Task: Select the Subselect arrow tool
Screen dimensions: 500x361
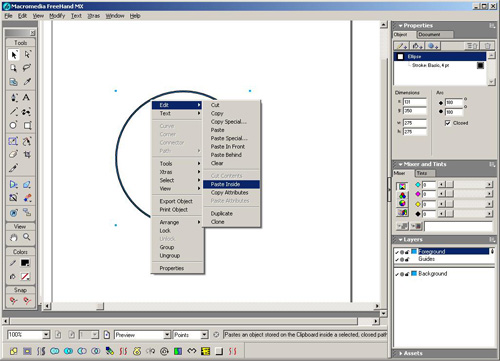Action: point(27,54)
